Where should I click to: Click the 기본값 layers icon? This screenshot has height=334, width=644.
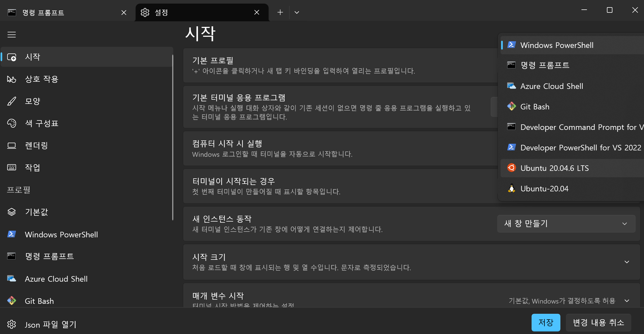tap(12, 212)
